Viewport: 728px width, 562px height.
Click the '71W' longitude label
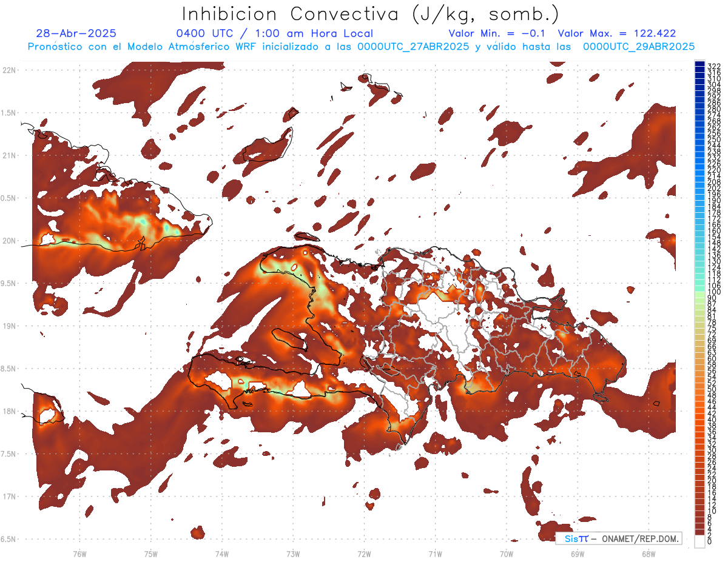click(x=435, y=554)
